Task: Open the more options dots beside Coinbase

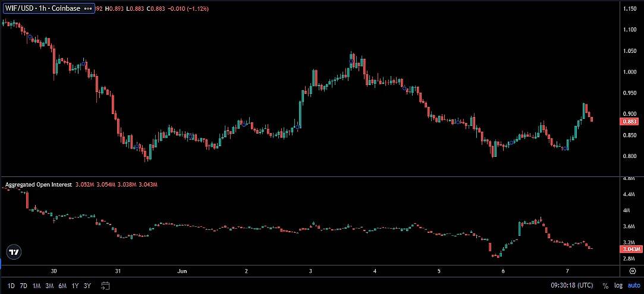Action: 87,8
